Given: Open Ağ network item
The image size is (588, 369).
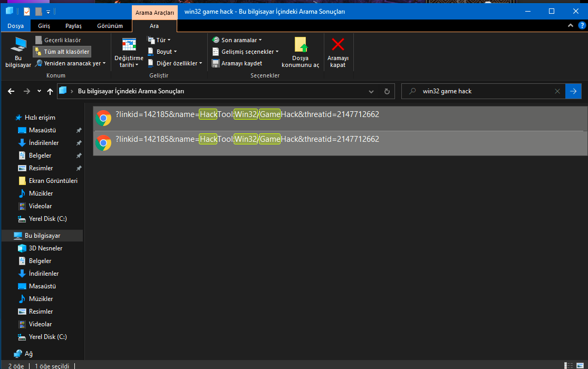Looking at the screenshot, I should pos(23,354).
